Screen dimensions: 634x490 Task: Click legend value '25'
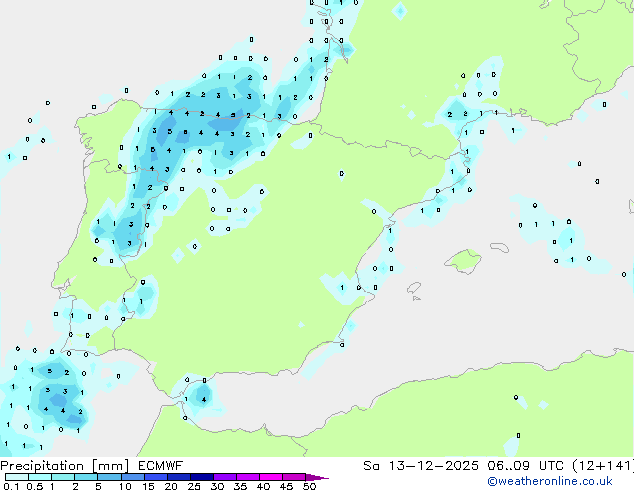[x=194, y=486]
